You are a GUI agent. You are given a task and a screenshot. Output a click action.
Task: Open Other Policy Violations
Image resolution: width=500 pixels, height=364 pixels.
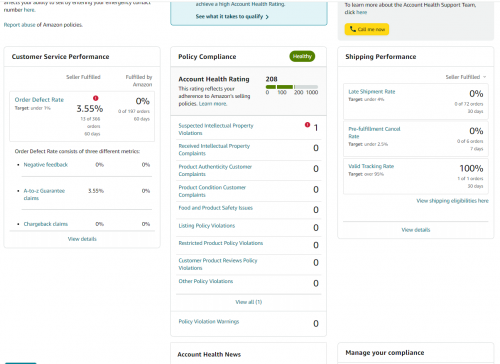(x=206, y=281)
